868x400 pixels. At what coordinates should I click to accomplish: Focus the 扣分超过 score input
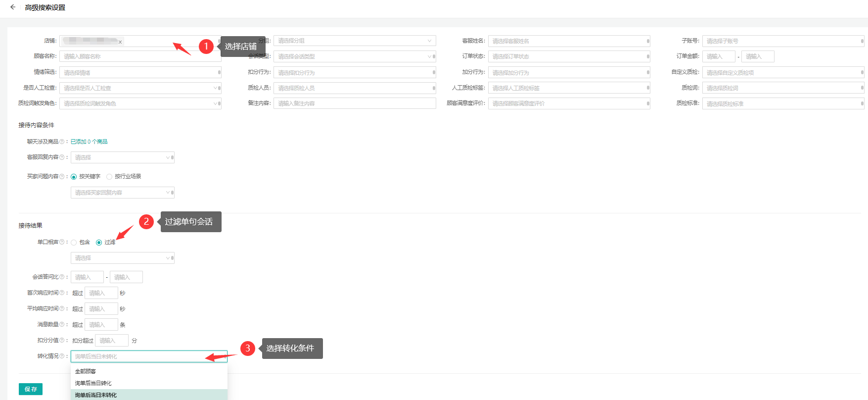point(112,341)
